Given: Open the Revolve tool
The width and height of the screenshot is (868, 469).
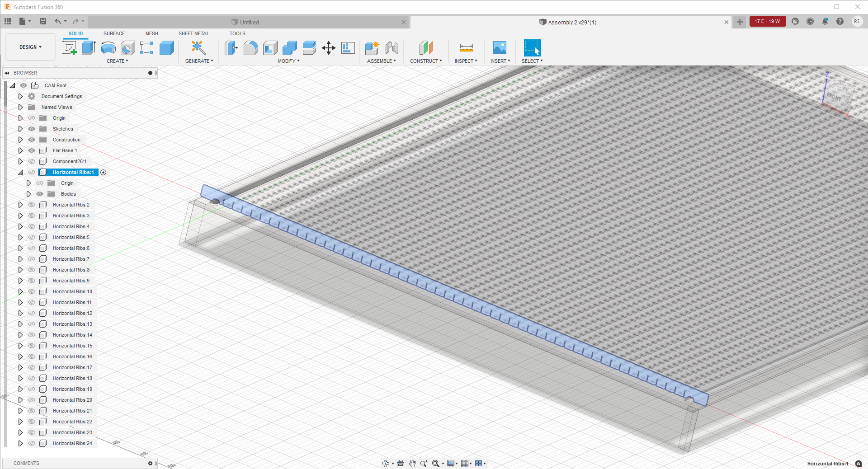Looking at the screenshot, I should 108,48.
